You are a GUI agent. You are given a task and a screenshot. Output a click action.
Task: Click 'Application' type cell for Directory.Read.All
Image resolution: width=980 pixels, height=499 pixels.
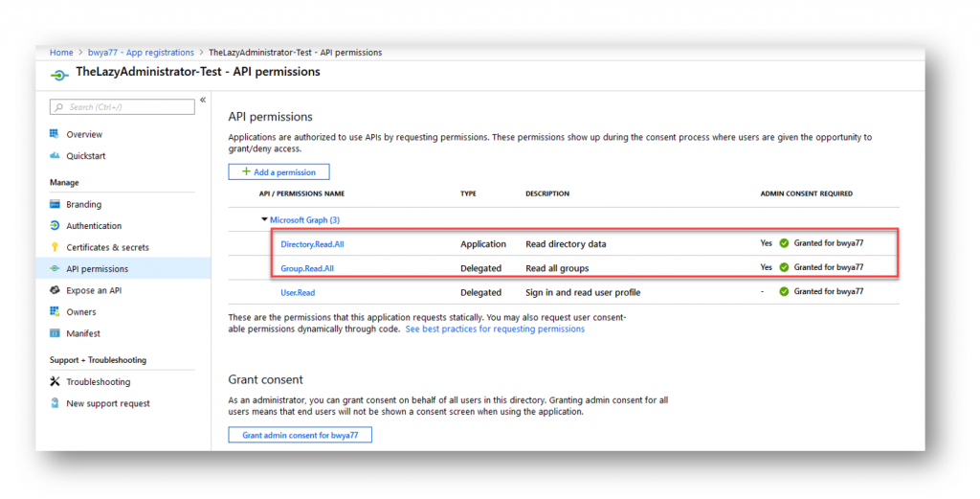point(483,244)
